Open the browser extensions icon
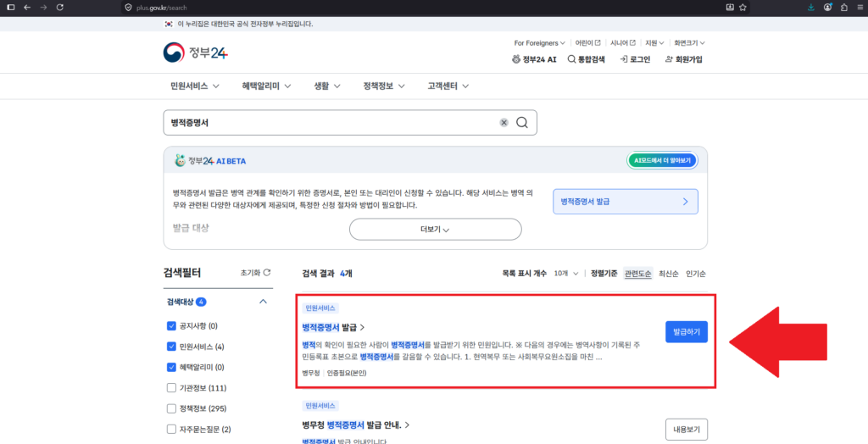868x444 pixels. [843, 7]
